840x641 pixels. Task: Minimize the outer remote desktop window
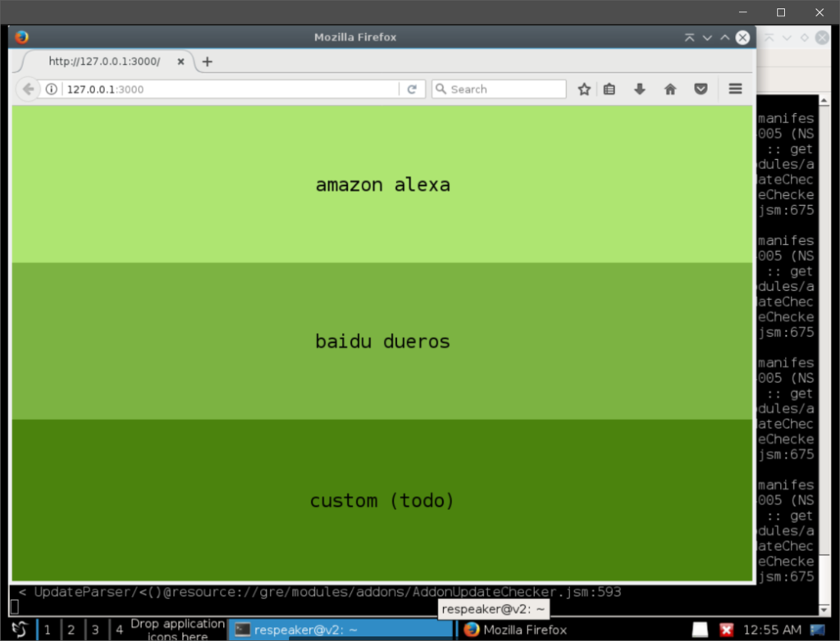tap(742, 12)
